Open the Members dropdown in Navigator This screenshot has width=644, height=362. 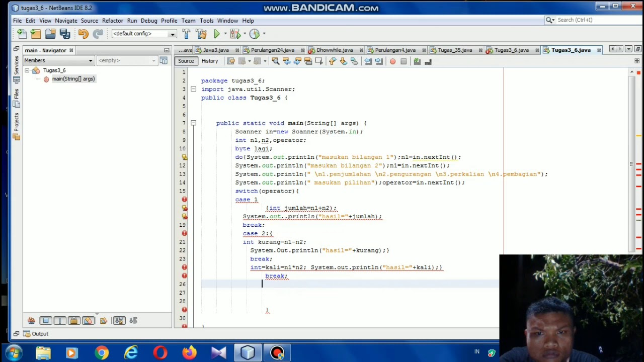58,60
